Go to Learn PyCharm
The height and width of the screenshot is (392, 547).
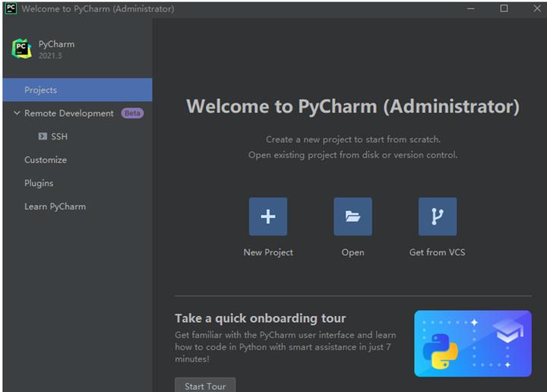[x=55, y=207]
